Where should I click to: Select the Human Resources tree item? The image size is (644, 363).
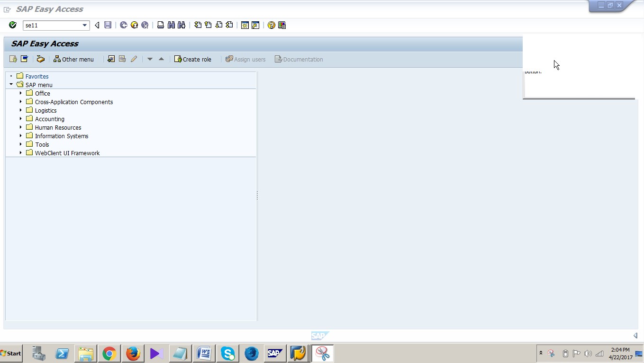58,127
